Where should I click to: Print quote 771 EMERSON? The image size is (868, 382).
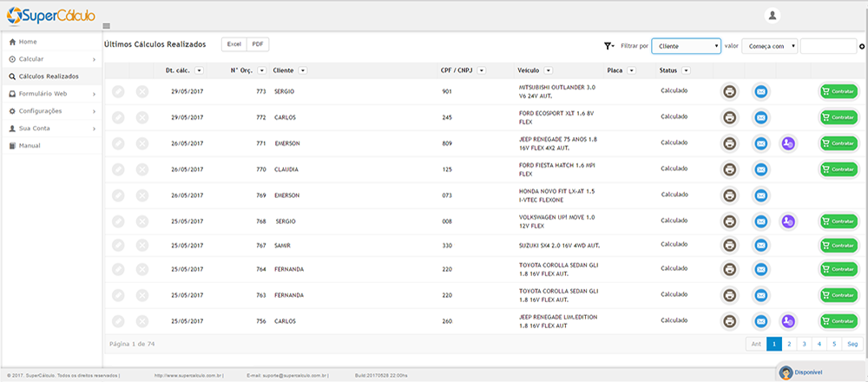[x=730, y=143]
